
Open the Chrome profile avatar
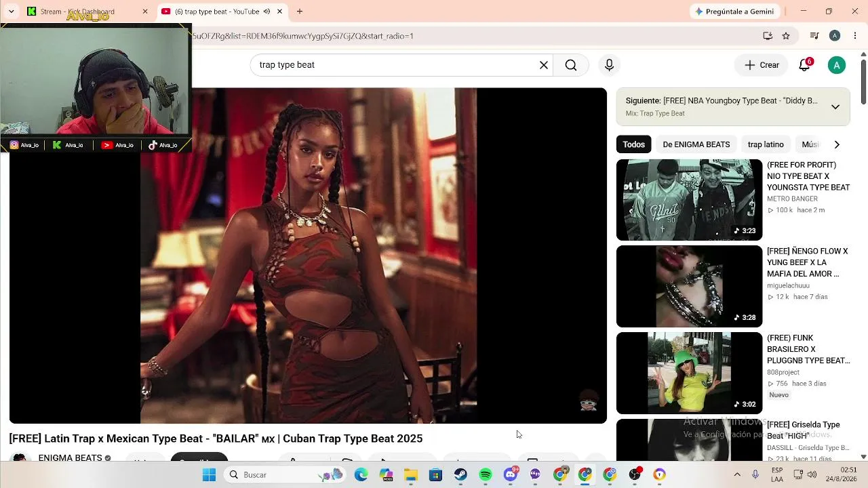pos(835,36)
